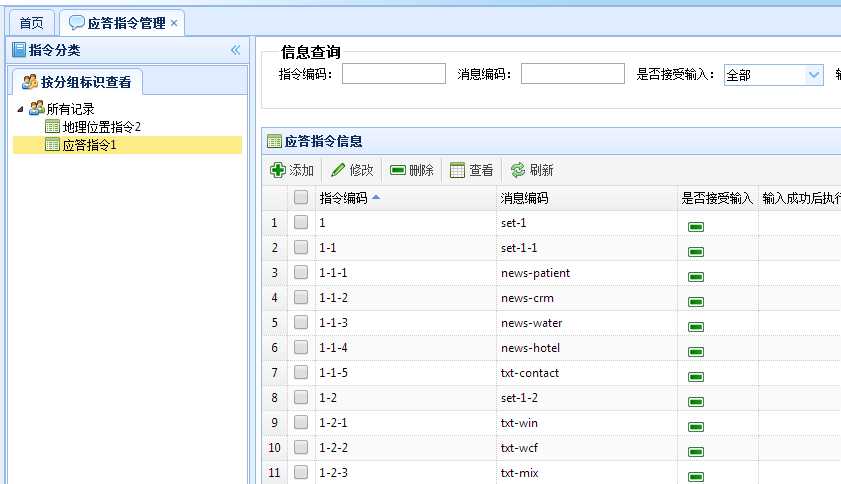Click the green Refresh arrows icon
This screenshot has width=841, height=484.
pos(518,170)
